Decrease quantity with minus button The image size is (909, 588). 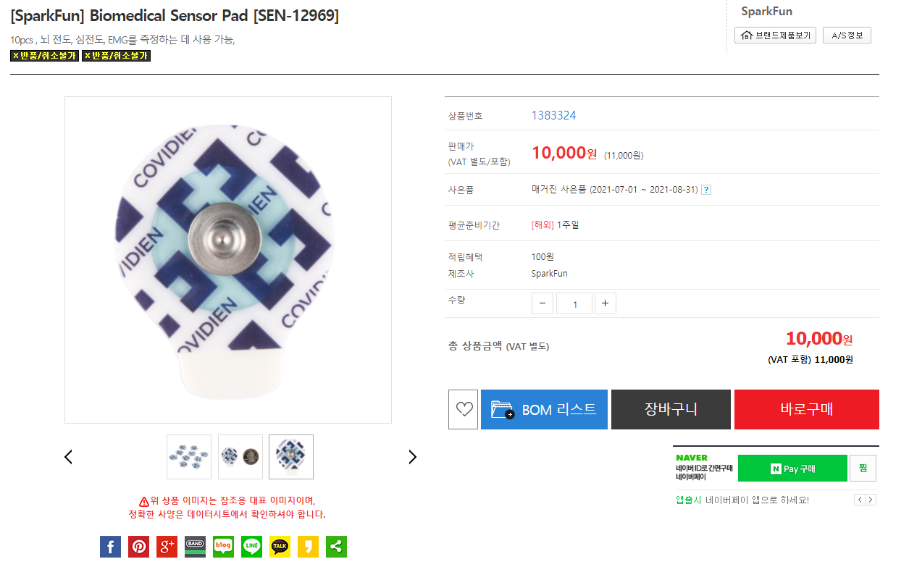[x=543, y=303]
